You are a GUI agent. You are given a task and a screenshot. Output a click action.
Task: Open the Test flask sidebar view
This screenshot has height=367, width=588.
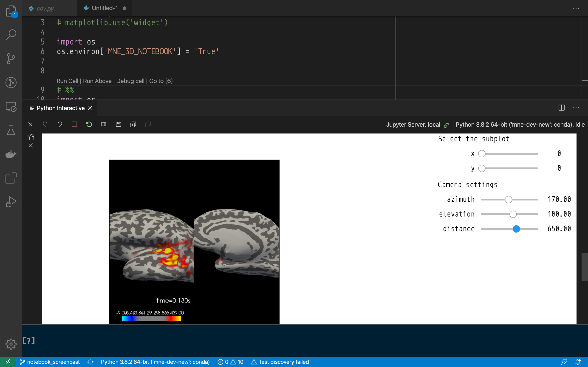11,130
